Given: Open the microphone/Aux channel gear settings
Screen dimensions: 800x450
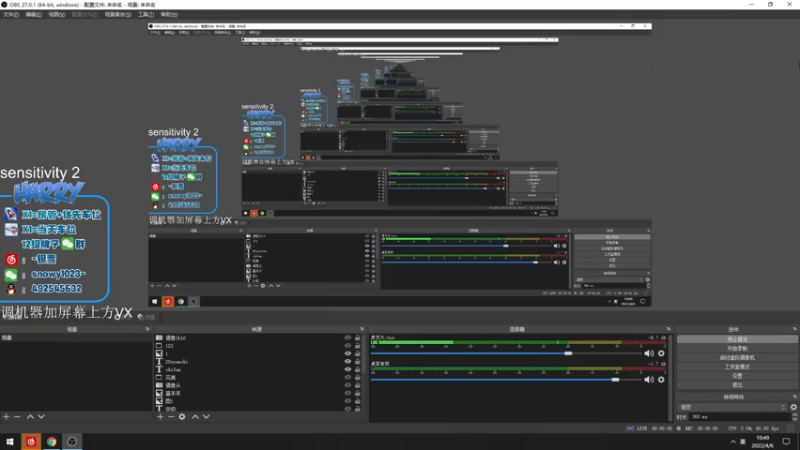Looking at the screenshot, I should (x=661, y=353).
